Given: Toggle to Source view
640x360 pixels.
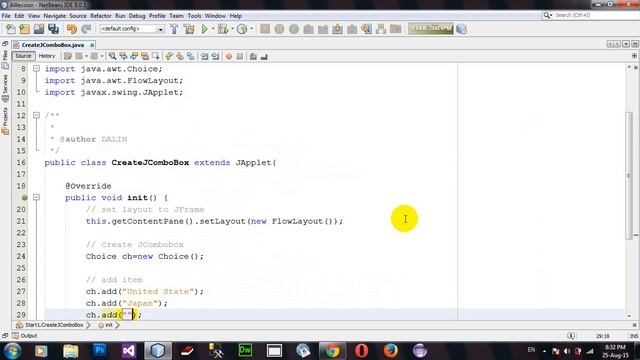Looking at the screenshot, I should point(23,56).
